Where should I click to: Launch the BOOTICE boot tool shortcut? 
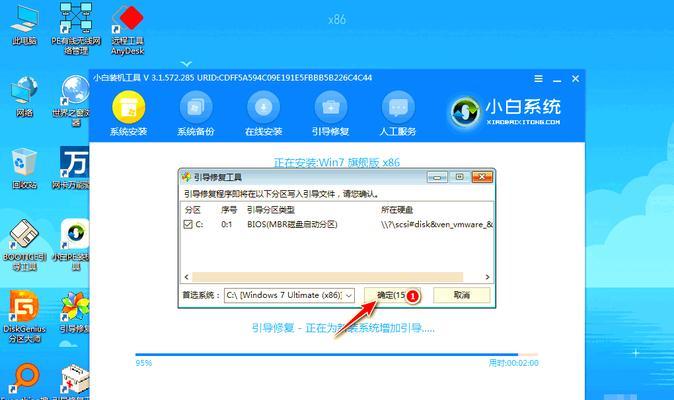tap(25, 245)
